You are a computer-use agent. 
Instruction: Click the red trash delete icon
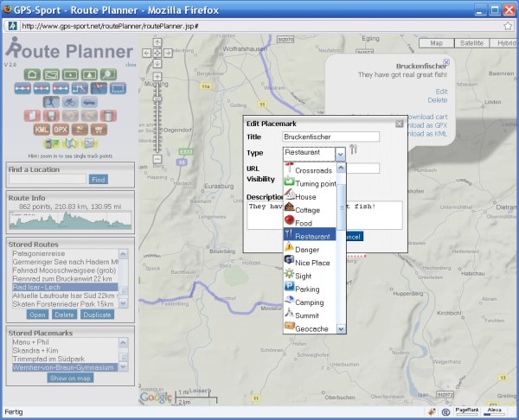(x=109, y=116)
